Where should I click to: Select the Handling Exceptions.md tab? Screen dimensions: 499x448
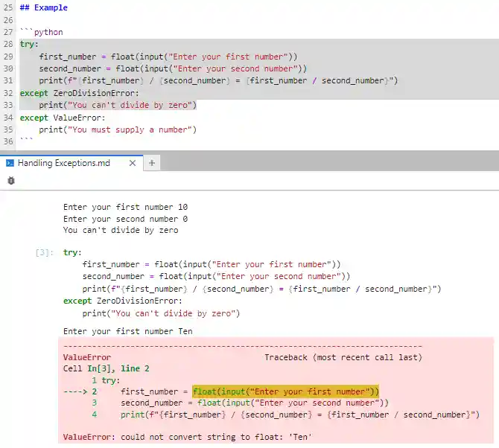tap(71, 163)
